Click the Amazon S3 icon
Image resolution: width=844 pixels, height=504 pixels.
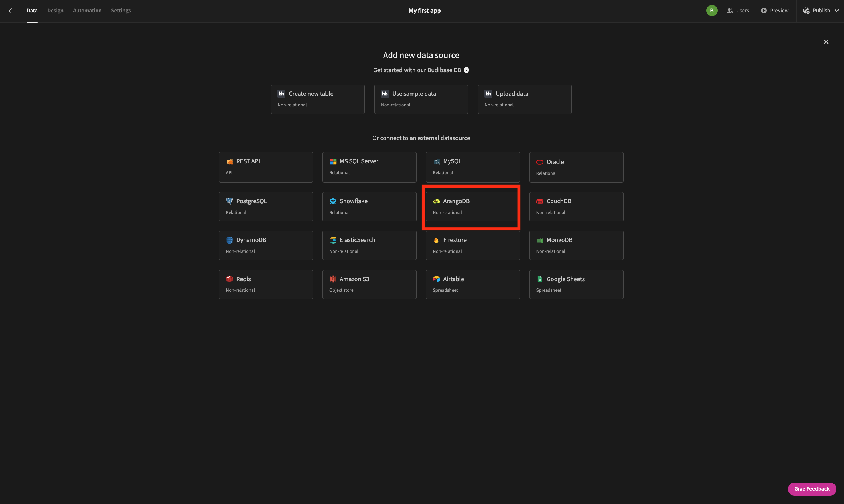[x=333, y=279]
